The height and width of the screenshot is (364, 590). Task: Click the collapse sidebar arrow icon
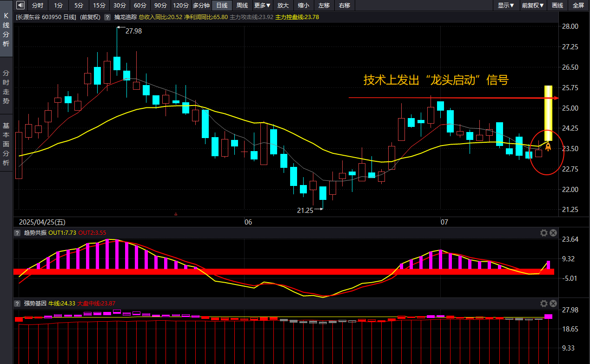[20, 6]
